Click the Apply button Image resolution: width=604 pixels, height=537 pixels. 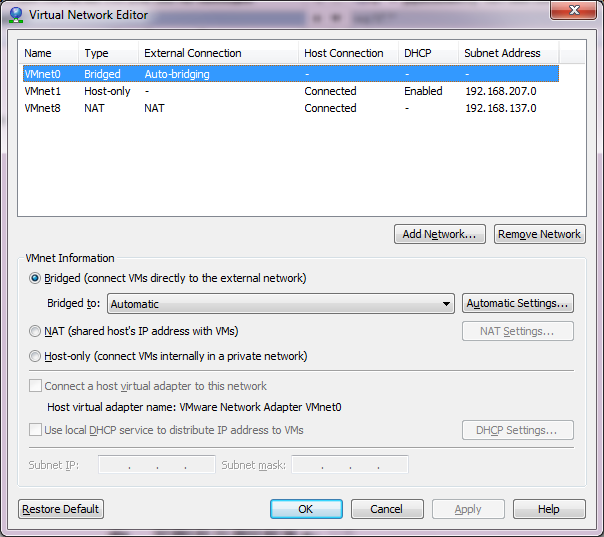tap(468, 509)
